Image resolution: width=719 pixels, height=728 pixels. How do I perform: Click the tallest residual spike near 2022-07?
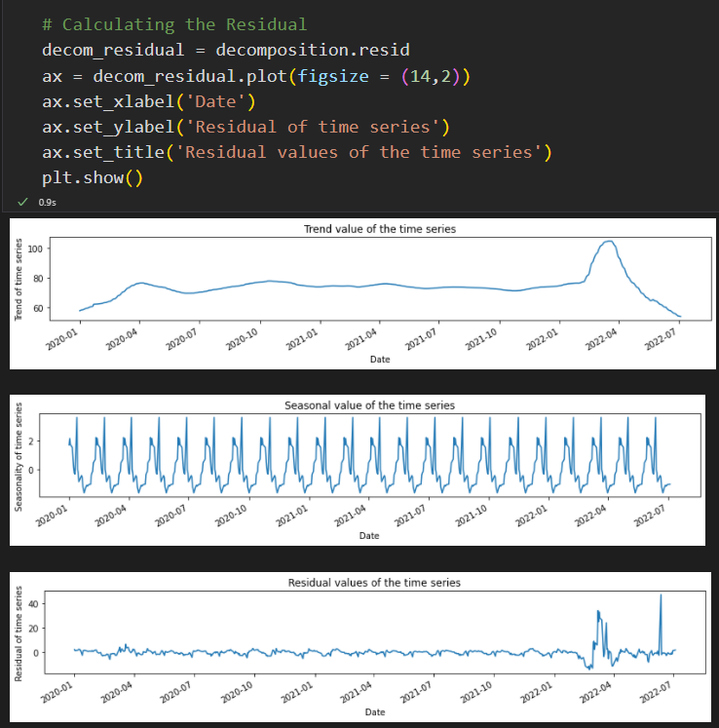click(x=661, y=595)
